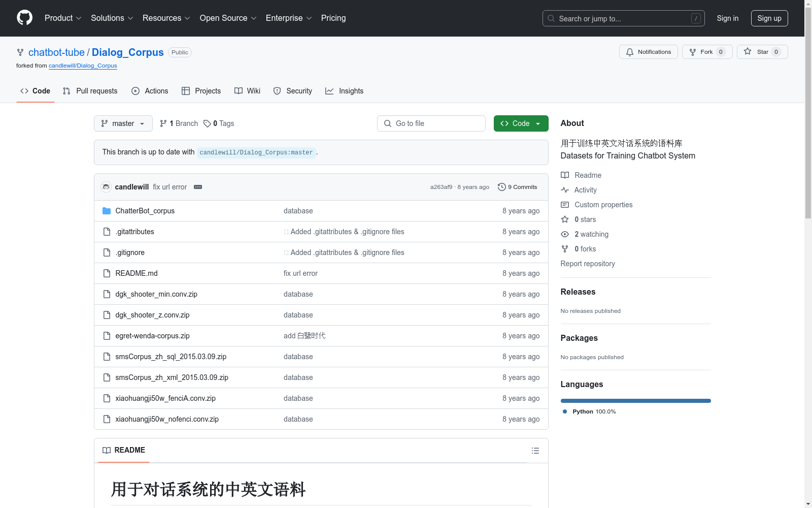Click the stars icon in About section
Viewport: 812px width, 508px height.
565,219
